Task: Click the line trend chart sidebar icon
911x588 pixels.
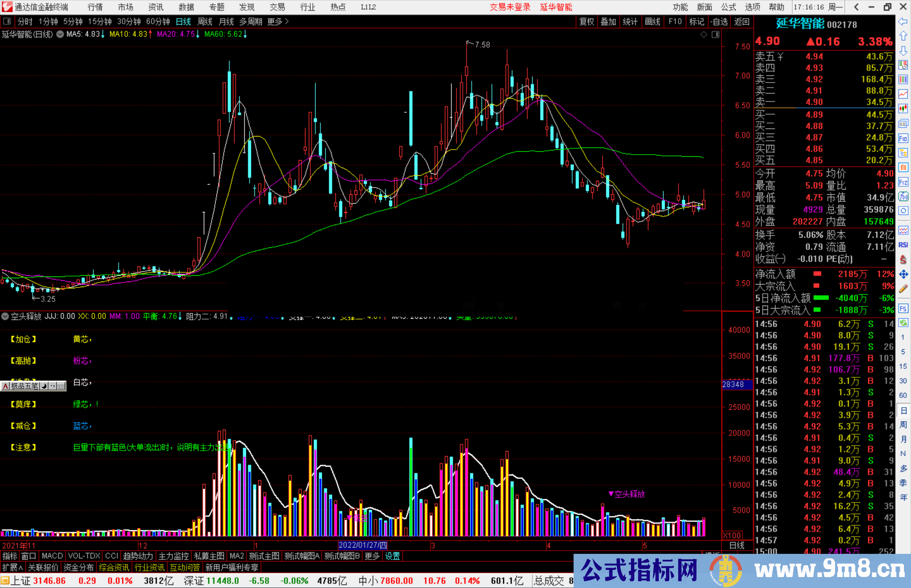Action: click(903, 94)
